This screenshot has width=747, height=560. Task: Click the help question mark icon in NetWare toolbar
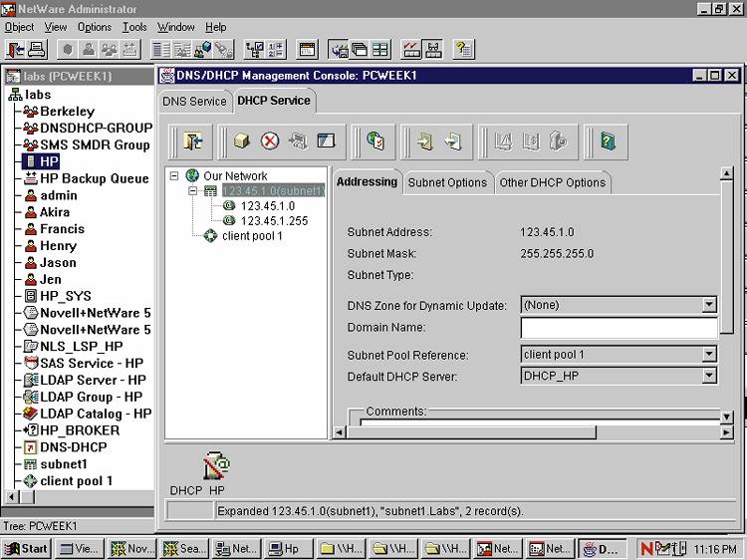(x=463, y=50)
